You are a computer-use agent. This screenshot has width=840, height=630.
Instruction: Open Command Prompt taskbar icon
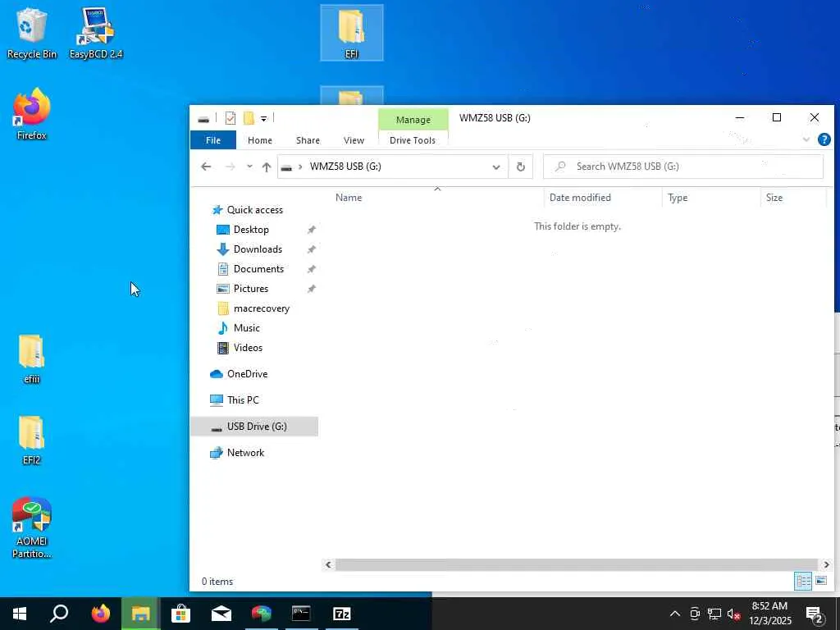coord(301,614)
